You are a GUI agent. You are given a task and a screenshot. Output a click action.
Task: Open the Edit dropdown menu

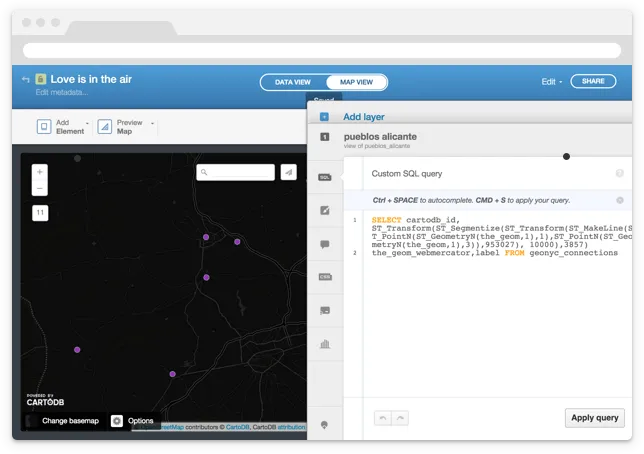tap(551, 81)
